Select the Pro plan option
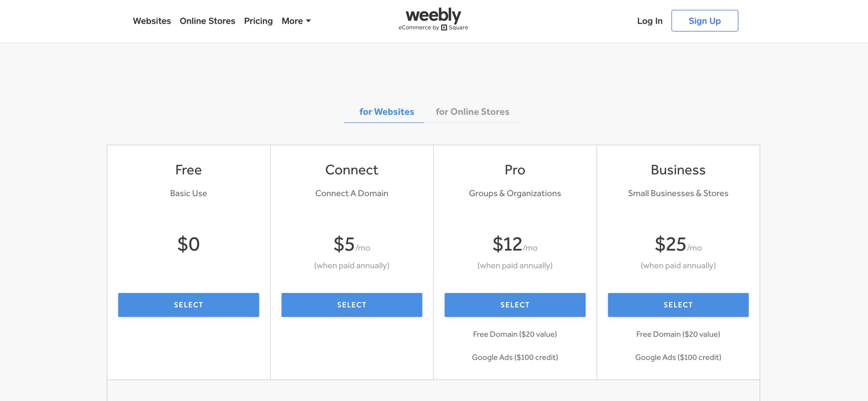The height and width of the screenshot is (401, 868). (514, 304)
